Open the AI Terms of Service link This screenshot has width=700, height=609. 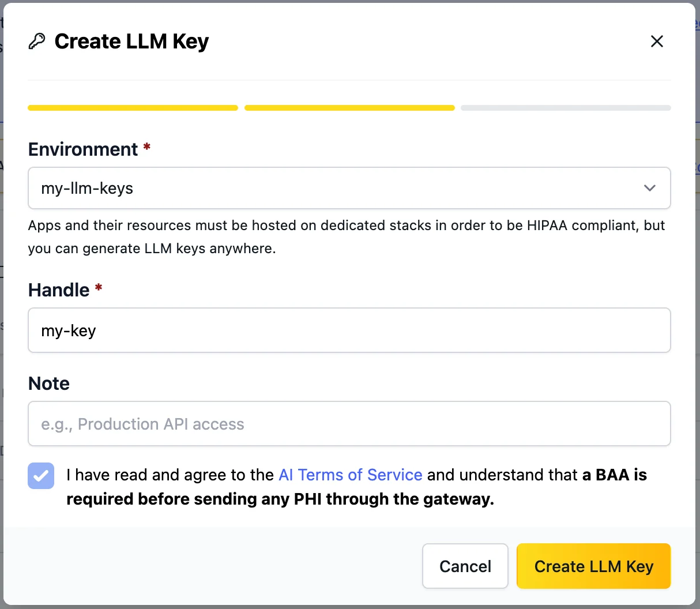coord(351,475)
